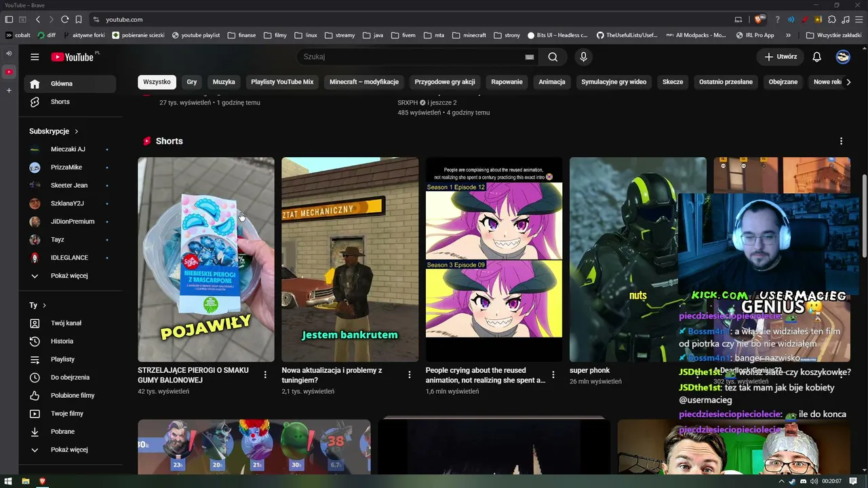Open the volume control in system tray
Image resolution: width=868 pixels, height=488 pixels.
click(x=815, y=481)
